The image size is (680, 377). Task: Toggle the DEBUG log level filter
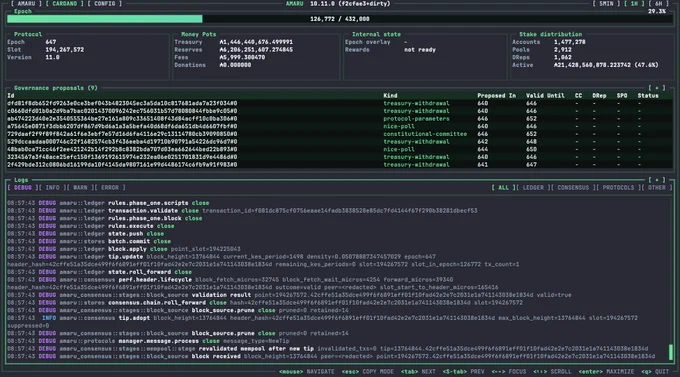click(23, 188)
